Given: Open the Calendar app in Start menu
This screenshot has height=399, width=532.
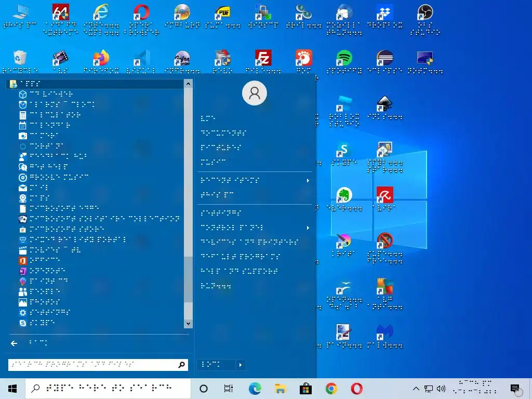Looking at the screenshot, I should coord(45,126).
